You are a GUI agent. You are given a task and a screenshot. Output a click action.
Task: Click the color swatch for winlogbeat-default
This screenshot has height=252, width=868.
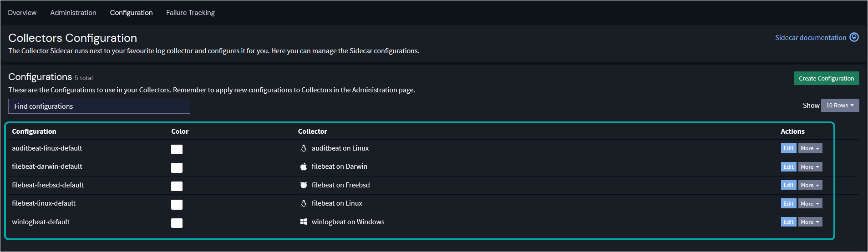coord(177,223)
